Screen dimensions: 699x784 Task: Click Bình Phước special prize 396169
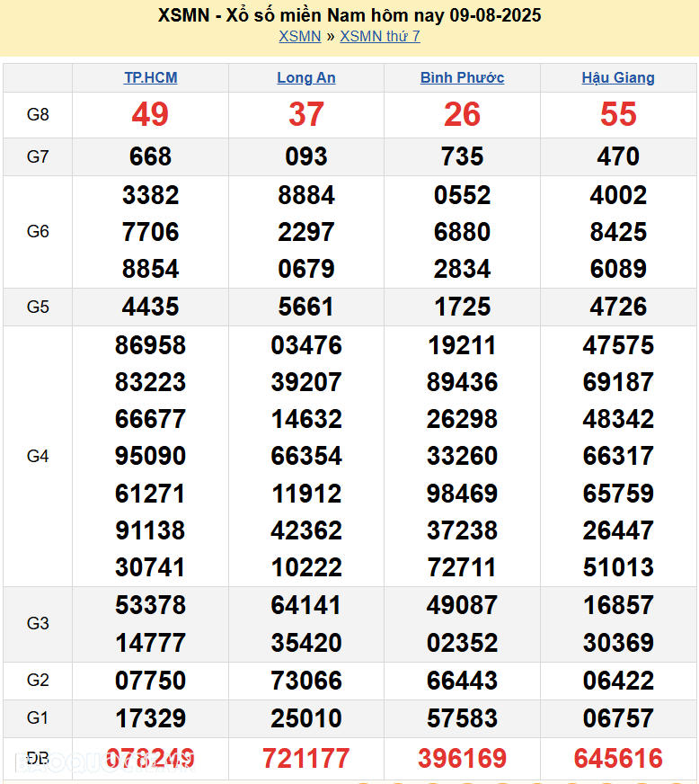[462, 758]
